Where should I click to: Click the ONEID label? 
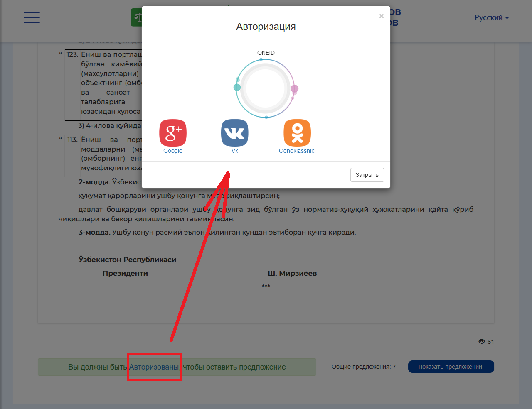(x=266, y=53)
